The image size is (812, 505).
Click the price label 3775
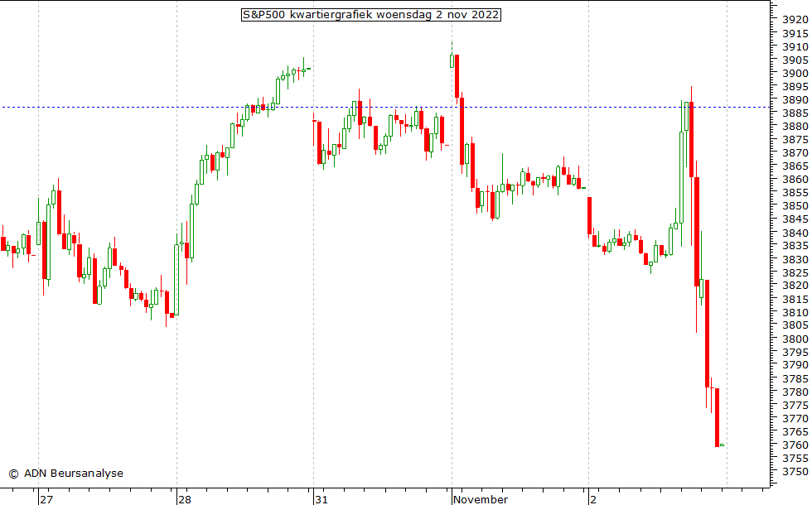pyautogui.click(x=795, y=405)
